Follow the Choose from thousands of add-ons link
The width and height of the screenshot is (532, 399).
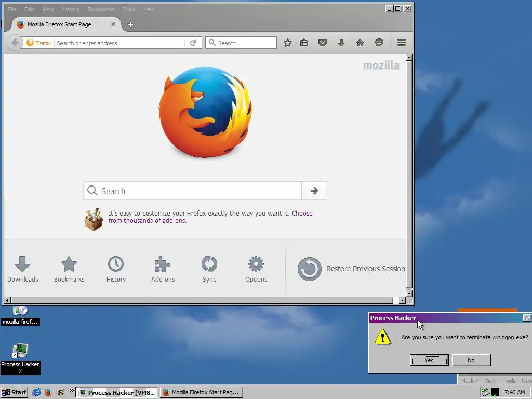210,217
